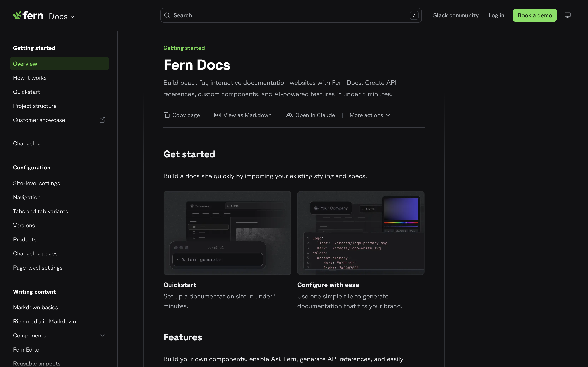Click the View as Markdown icon
This screenshot has height=367, width=588.
pos(217,115)
